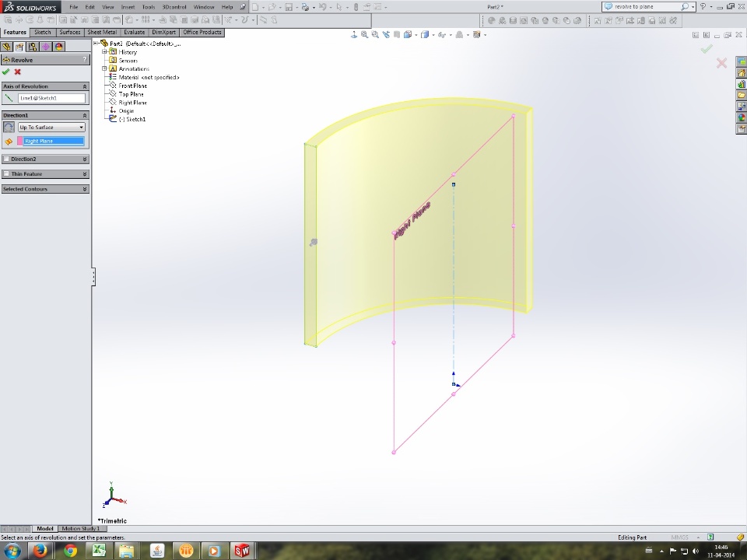
Task: Click the Section View icon
Action: pyautogui.click(x=397, y=35)
